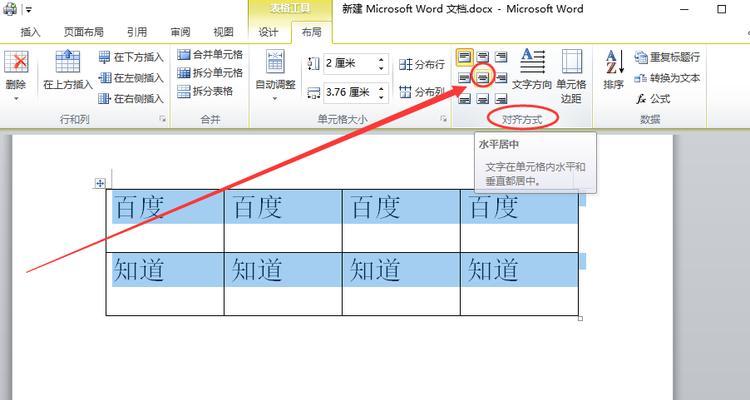Insert row above with 在上方插入
Viewport: 750px width, 400px height.
pos(67,69)
